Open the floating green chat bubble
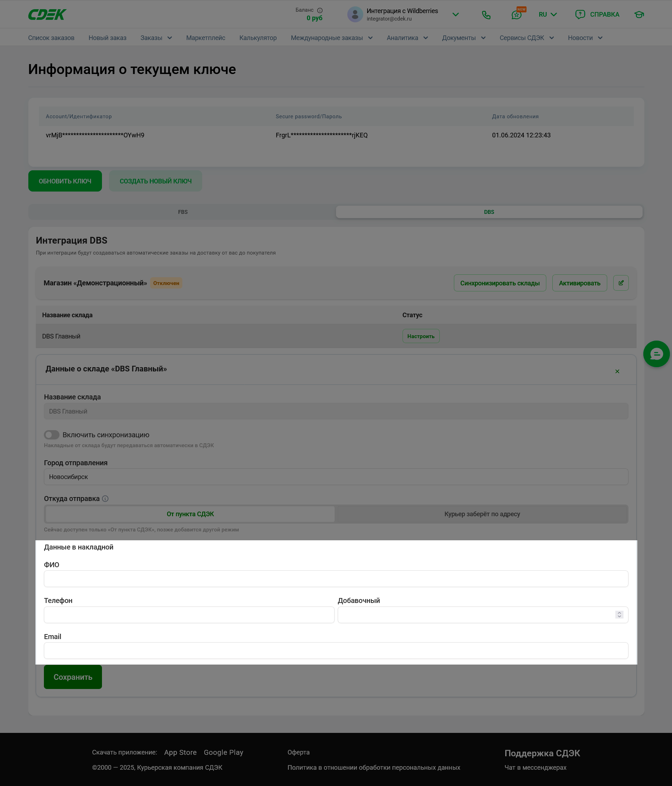The height and width of the screenshot is (786, 672). coord(656,354)
